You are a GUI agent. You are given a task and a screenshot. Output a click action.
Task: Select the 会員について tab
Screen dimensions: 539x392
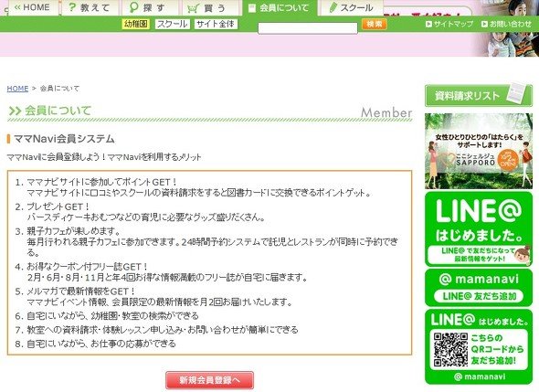280,7
